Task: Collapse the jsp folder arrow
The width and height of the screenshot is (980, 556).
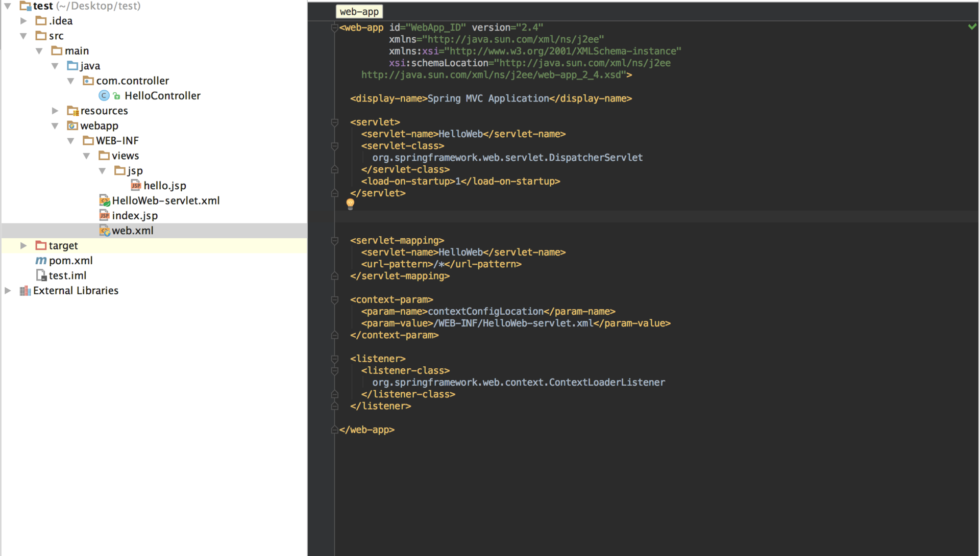Action: pyautogui.click(x=103, y=170)
